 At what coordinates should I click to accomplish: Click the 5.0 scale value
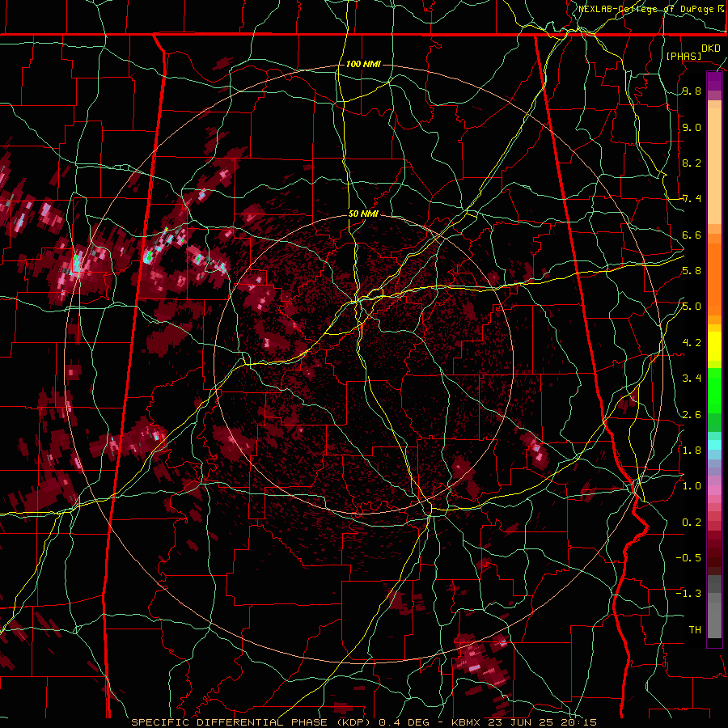(692, 307)
